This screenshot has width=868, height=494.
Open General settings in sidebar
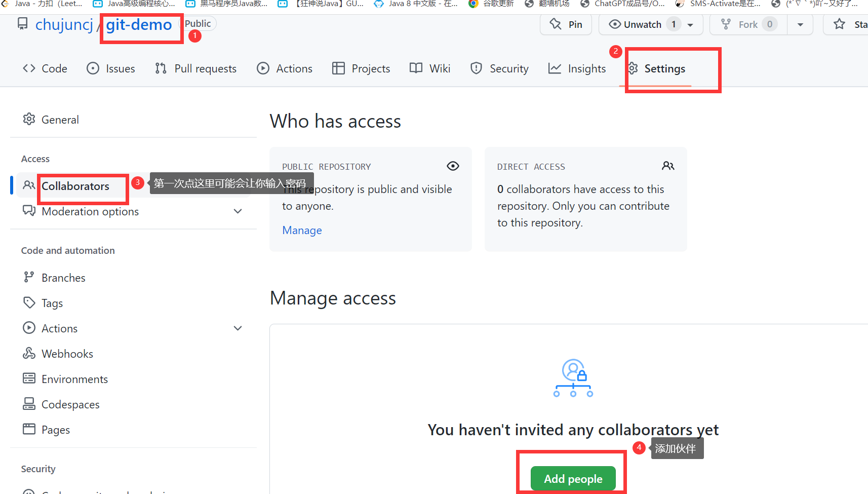point(134,120)
